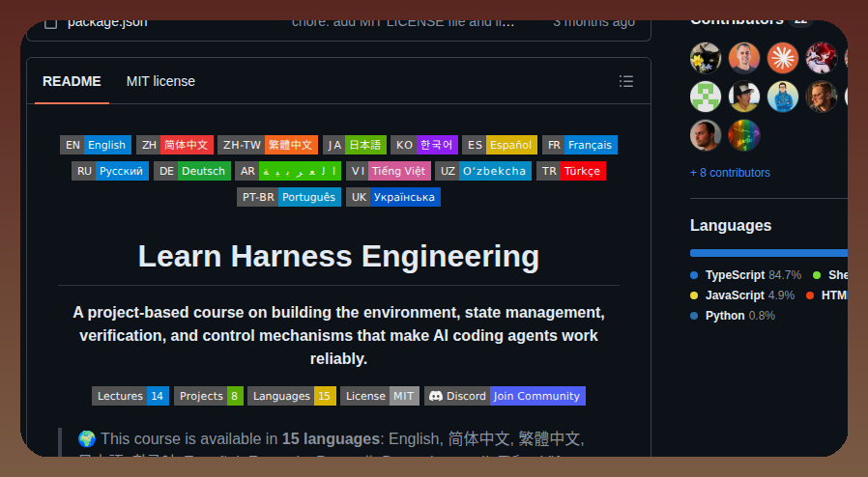Open the bald bearded man contributor avatar
The image size is (868, 477).
pyautogui.click(x=706, y=135)
